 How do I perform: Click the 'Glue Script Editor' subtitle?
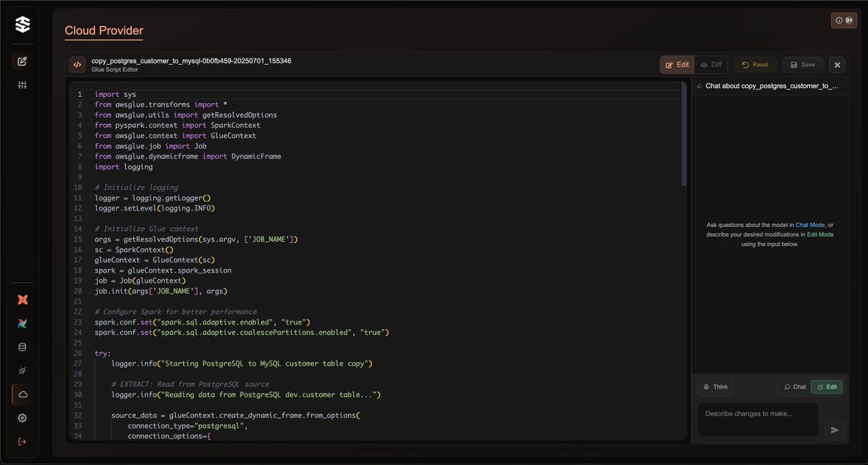click(x=114, y=69)
